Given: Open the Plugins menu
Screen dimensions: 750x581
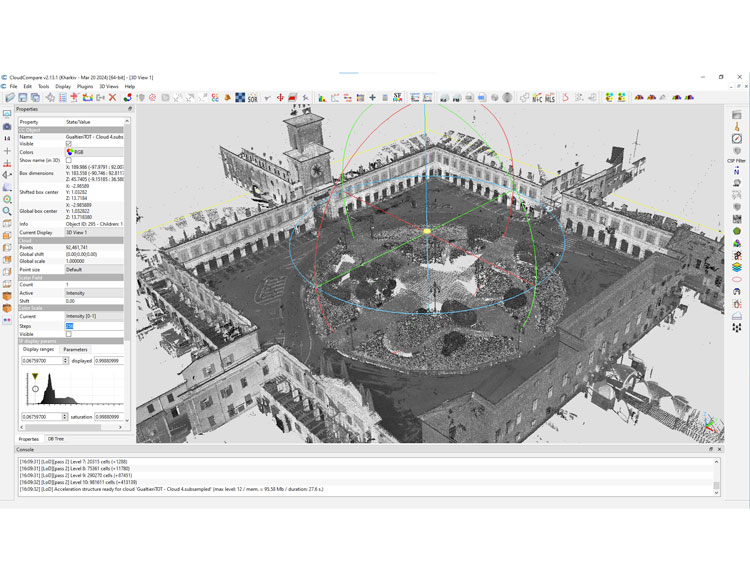Looking at the screenshot, I should coord(85,87).
